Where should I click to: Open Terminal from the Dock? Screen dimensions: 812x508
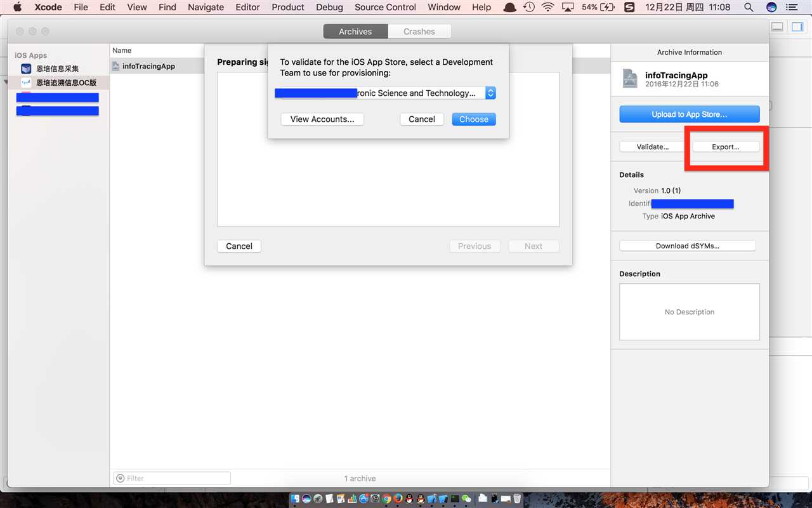tap(455, 498)
